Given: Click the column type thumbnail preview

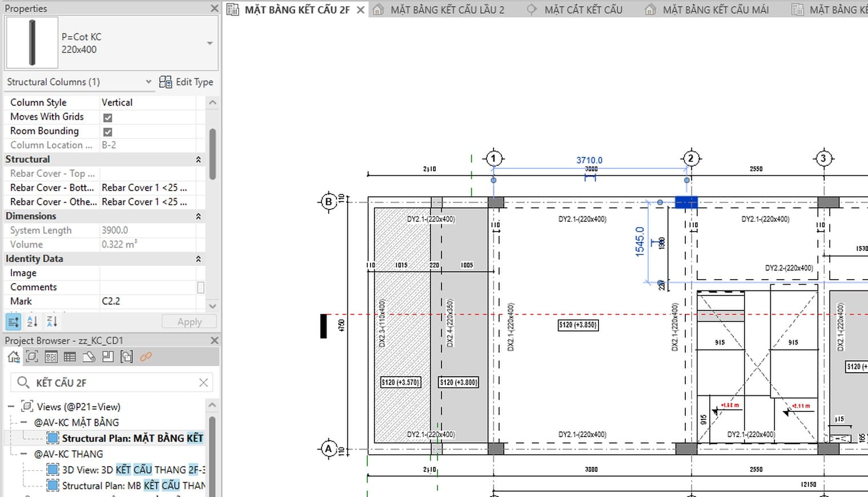Looking at the screenshot, I should click(32, 43).
